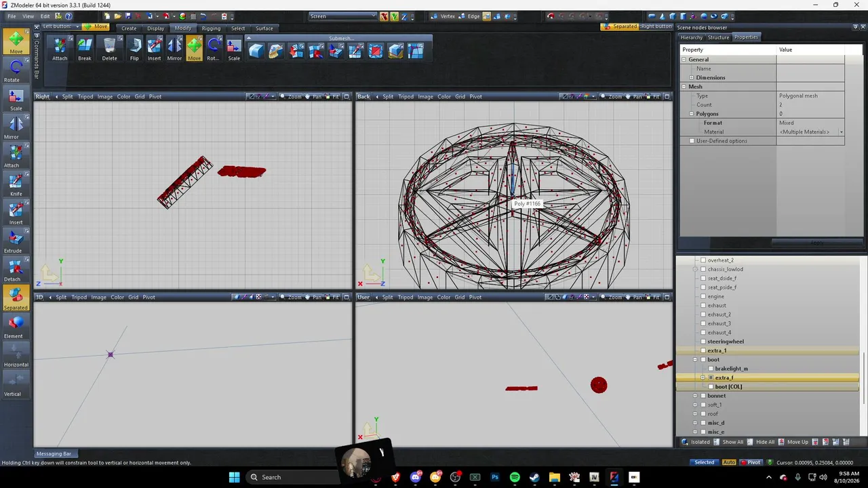Expand the chassis_lowlod tree node
868x488 pixels.
(695, 269)
